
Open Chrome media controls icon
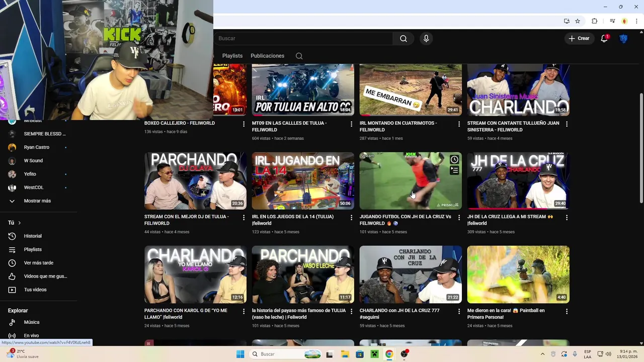point(612,21)
